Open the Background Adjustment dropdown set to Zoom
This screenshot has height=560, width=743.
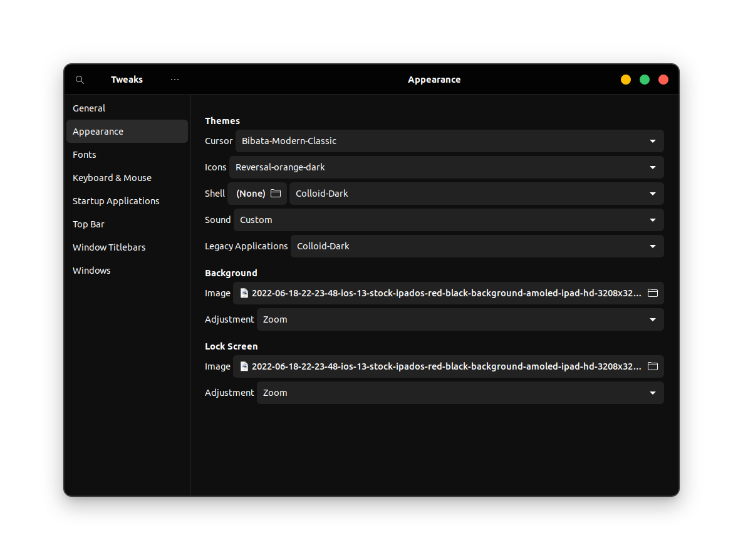(x=460, y=319)
